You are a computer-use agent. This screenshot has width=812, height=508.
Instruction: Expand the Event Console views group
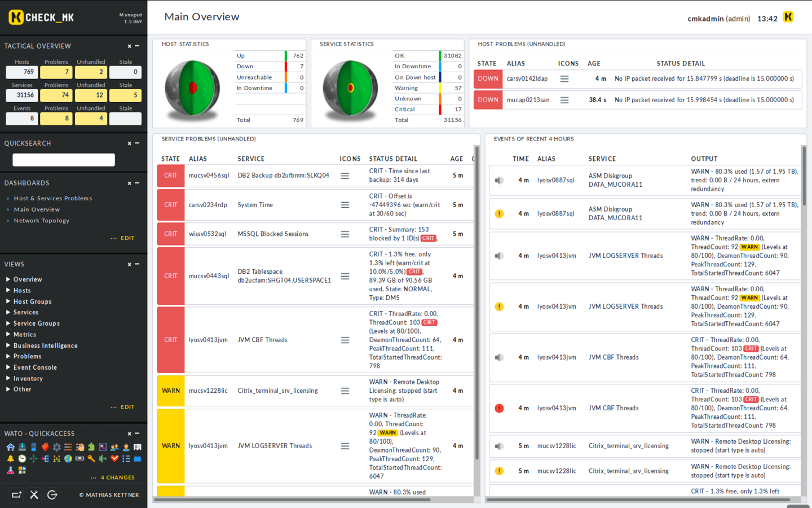pos(8,367)
